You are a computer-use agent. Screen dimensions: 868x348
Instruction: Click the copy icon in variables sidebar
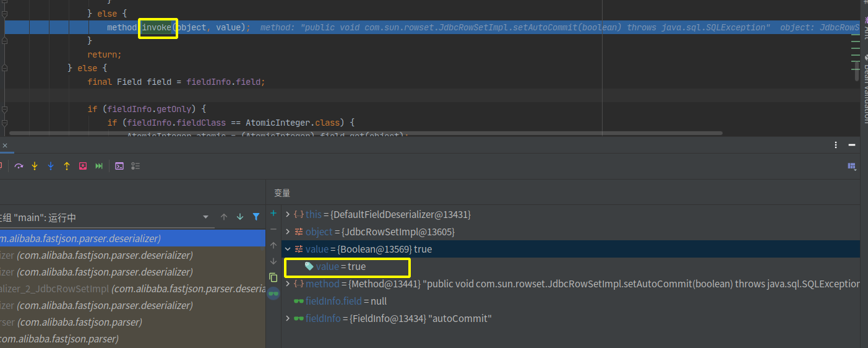pos(273,277)
